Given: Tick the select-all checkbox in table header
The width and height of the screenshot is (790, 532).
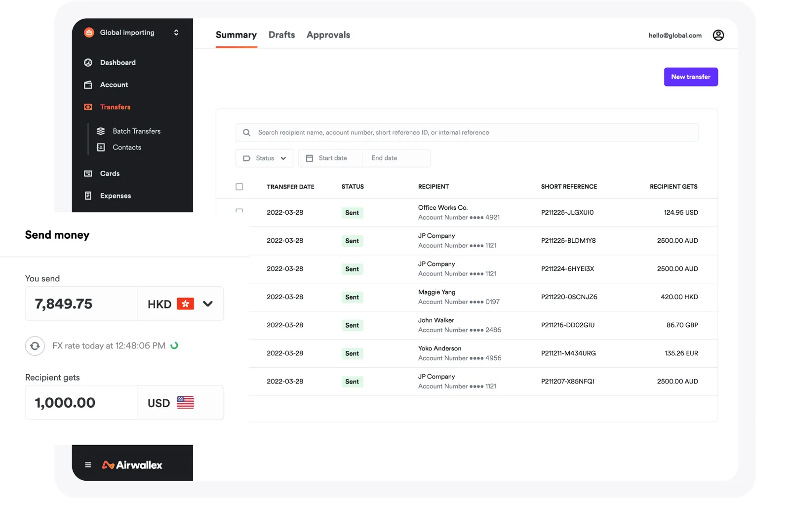Looking at the screenshot, I should [239, 187].
